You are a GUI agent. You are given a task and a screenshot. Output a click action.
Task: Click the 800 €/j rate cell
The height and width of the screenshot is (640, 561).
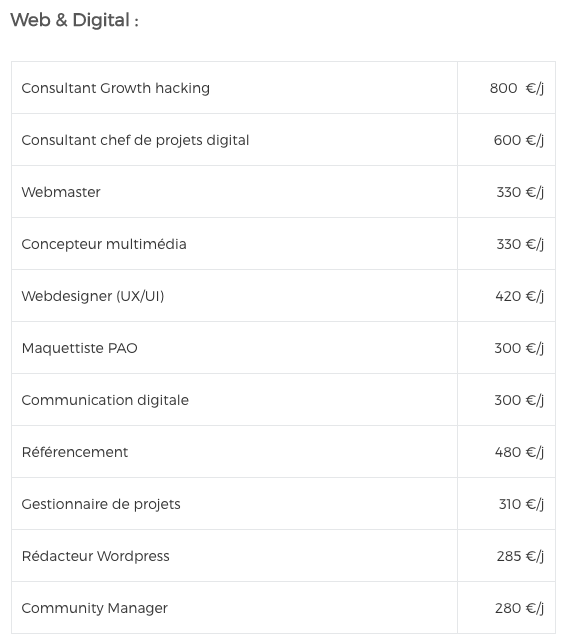tap(506, 88)
